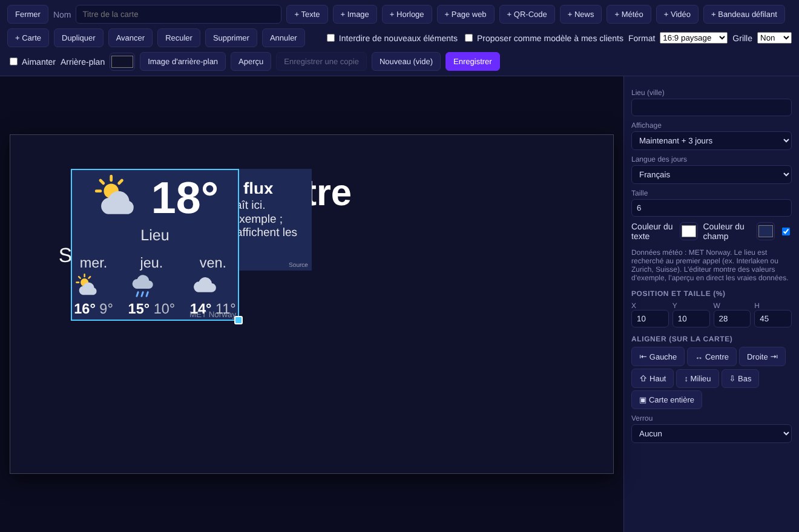Add a Bandeau défilant element

click(x=744, y=14)
